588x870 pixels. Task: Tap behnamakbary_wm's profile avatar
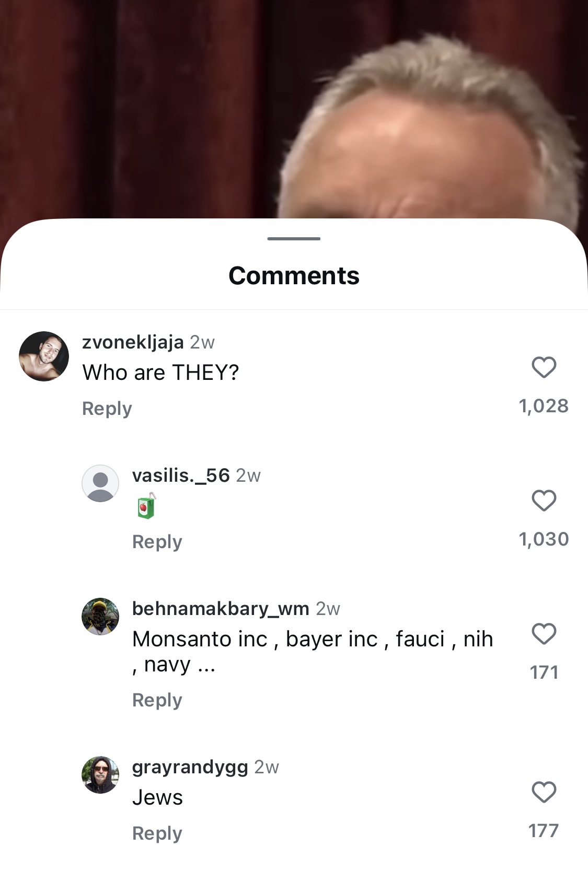click(100, 617)
